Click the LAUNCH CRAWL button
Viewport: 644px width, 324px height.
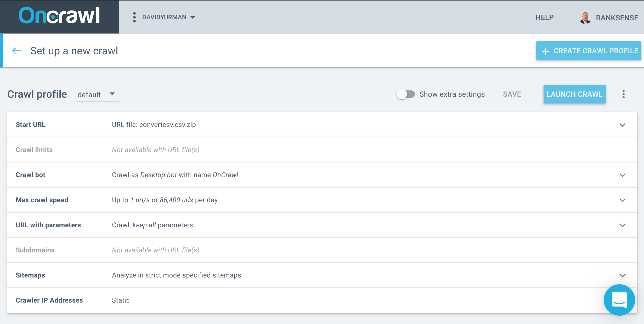pyautogui.click(x=574, y=94)
